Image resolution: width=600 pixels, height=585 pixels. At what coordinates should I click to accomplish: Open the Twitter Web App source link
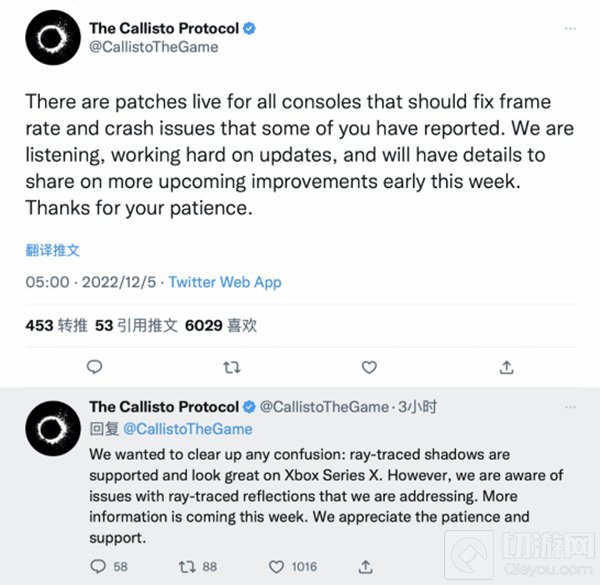225,282
